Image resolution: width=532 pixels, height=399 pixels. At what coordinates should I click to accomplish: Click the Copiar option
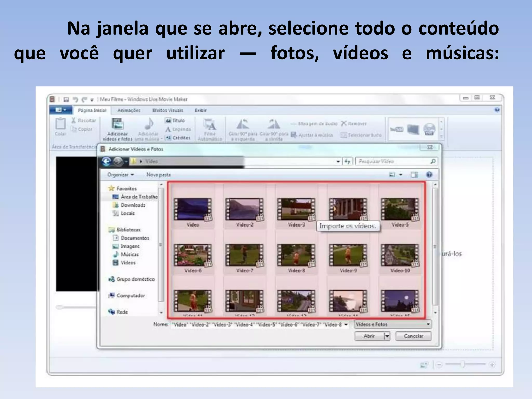(82, 129)
